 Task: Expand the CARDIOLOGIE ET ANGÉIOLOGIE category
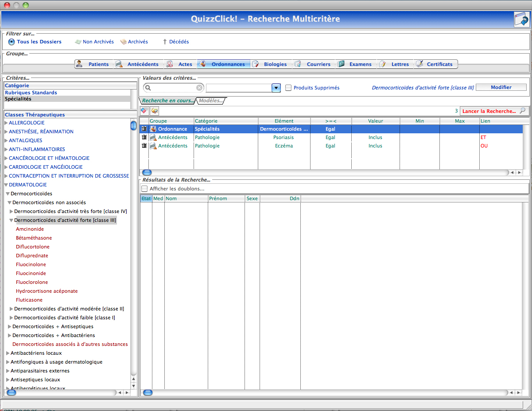click(x=6, y=167)
